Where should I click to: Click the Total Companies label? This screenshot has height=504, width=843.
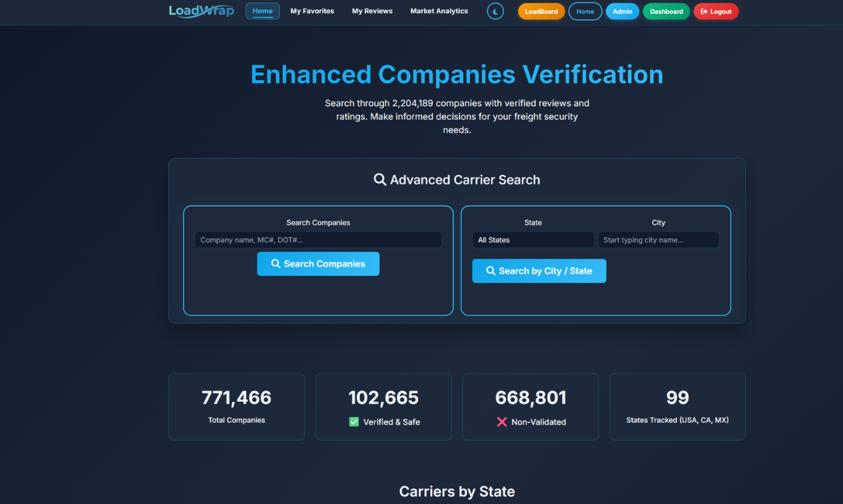(236, 420)
